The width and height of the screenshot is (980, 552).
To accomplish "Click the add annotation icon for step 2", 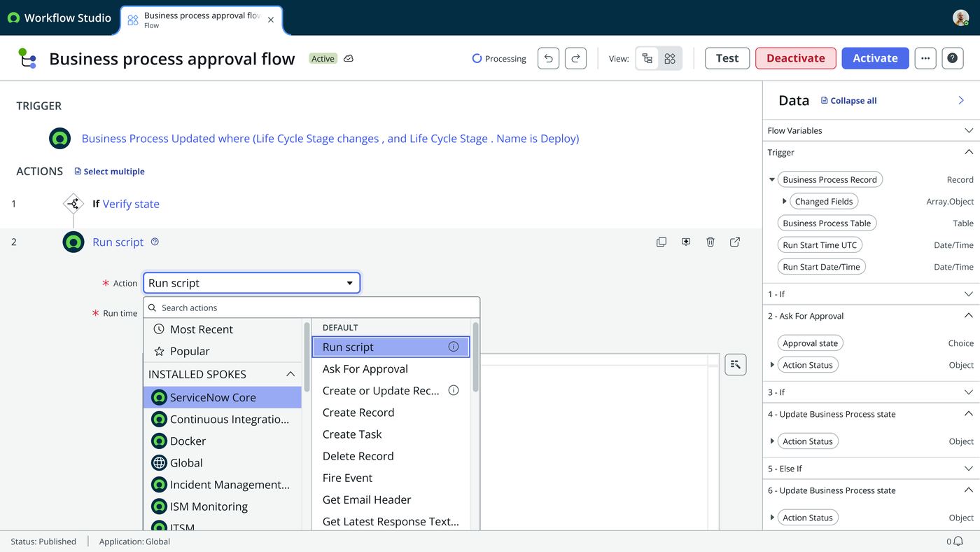I will tap(686, 242).
